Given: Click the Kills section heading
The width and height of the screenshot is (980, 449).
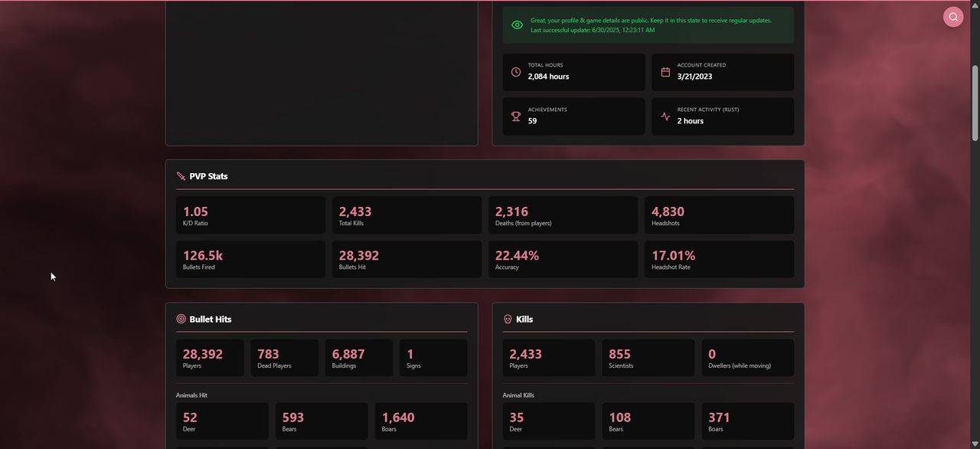Looking at the screenshot, I should point(524,319).
